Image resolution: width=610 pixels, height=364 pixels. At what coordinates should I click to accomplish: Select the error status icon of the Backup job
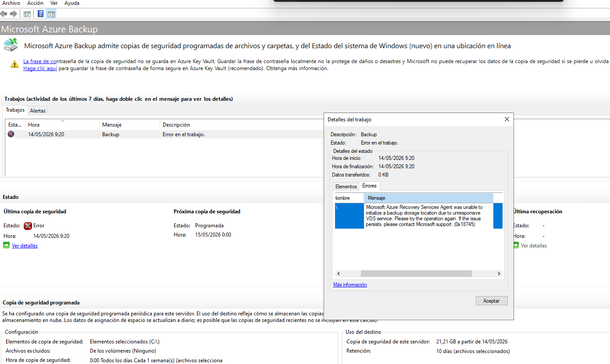pyautogui.click(x=11, y=134)
